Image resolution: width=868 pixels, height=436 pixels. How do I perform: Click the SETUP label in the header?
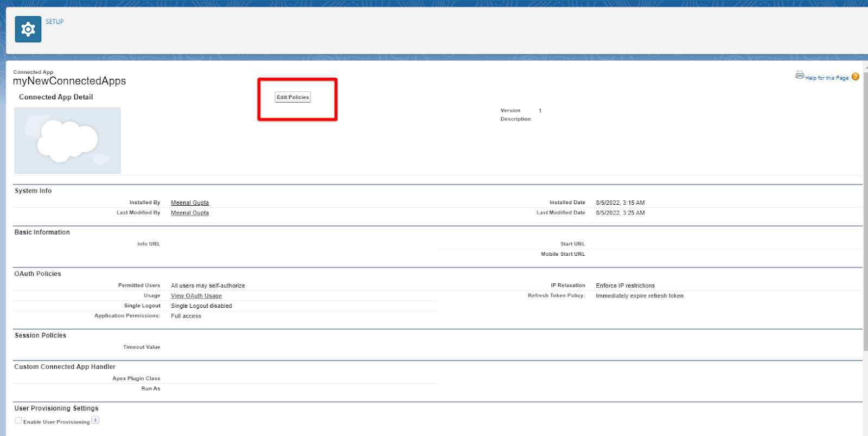(x=54, y=22)
